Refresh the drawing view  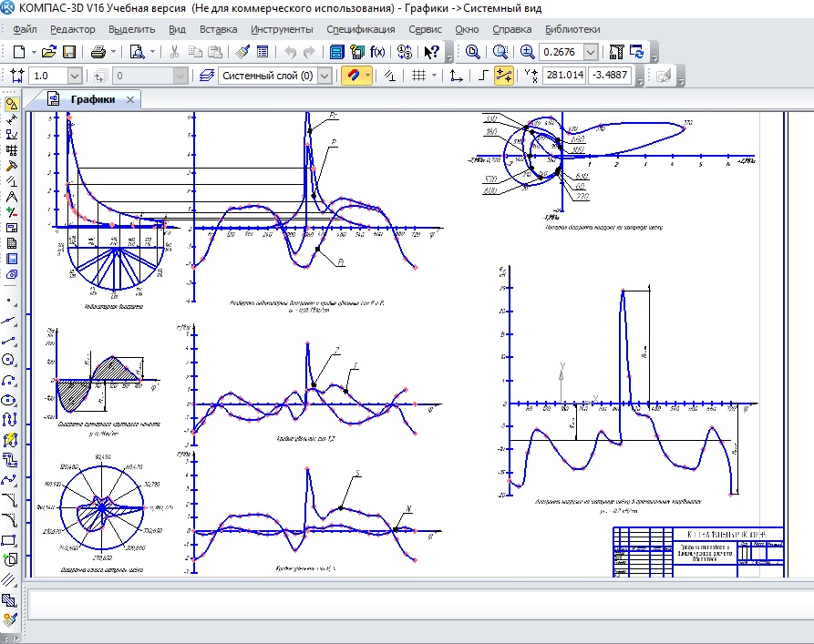(636, 52)
